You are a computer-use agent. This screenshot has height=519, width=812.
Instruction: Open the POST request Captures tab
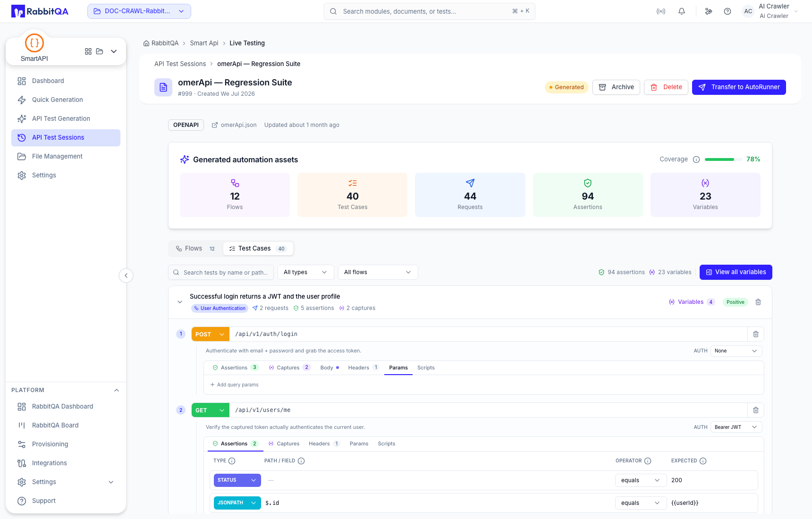[289, 368]
